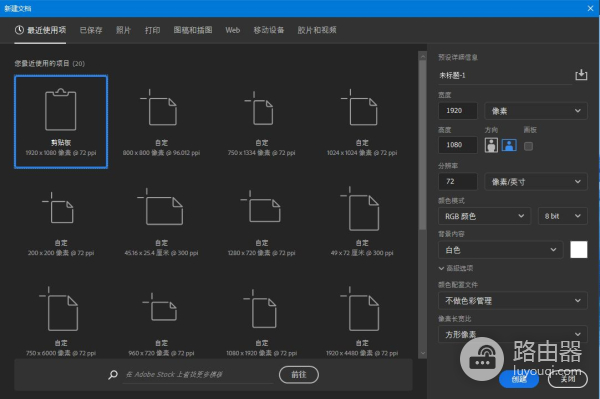600x399 pixels.
Task: Switch to the 已保存 tab
Action: pyautogui.click(x=91, y=30)
